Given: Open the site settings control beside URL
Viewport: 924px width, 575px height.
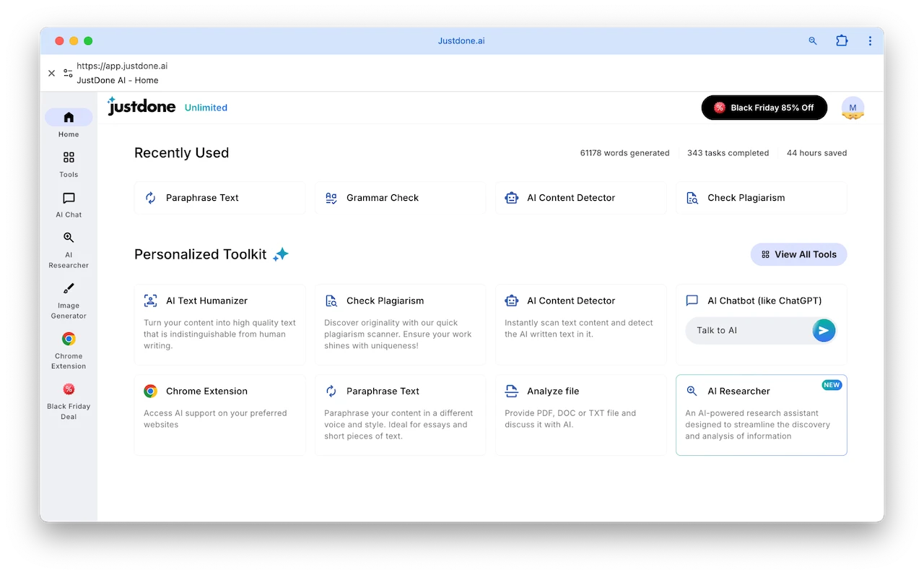Looking at the screenshot, I should [68, 73].
